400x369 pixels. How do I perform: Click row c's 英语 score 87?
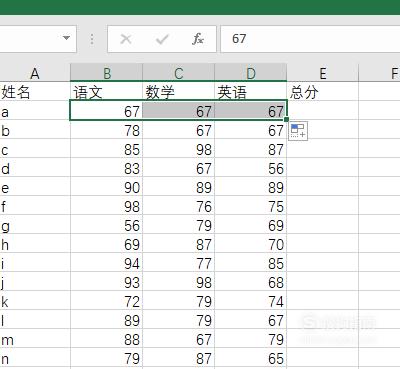point(251,149)
